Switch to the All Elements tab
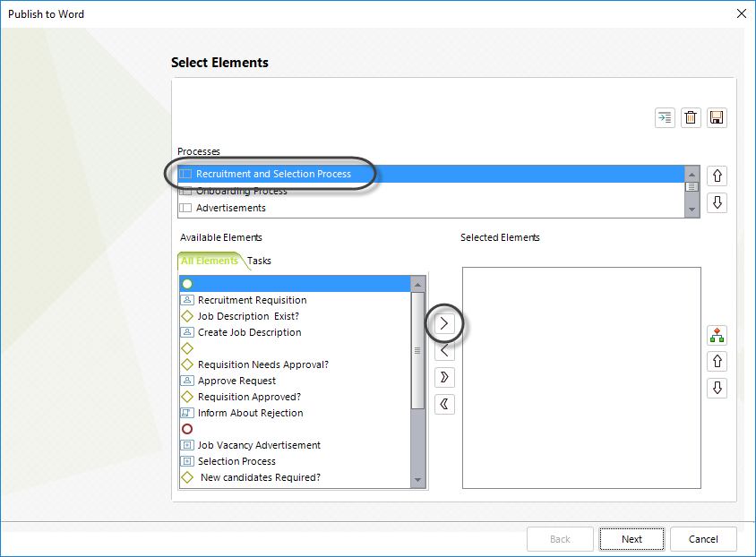756x557 pixels. pos(210,261)
